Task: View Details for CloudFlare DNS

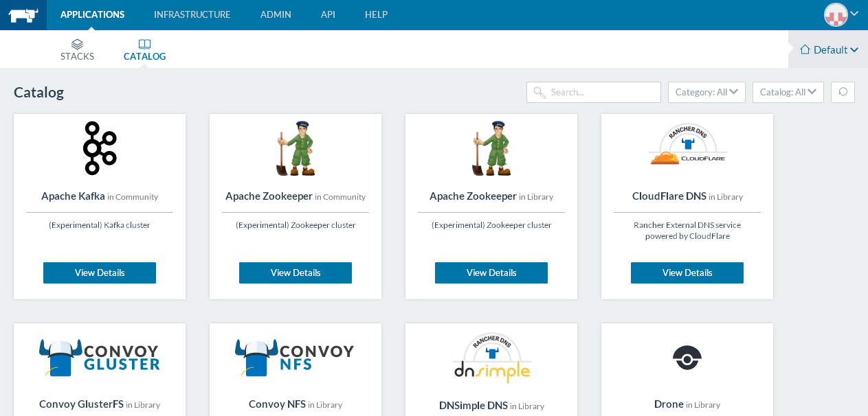Action: (687, 273)
